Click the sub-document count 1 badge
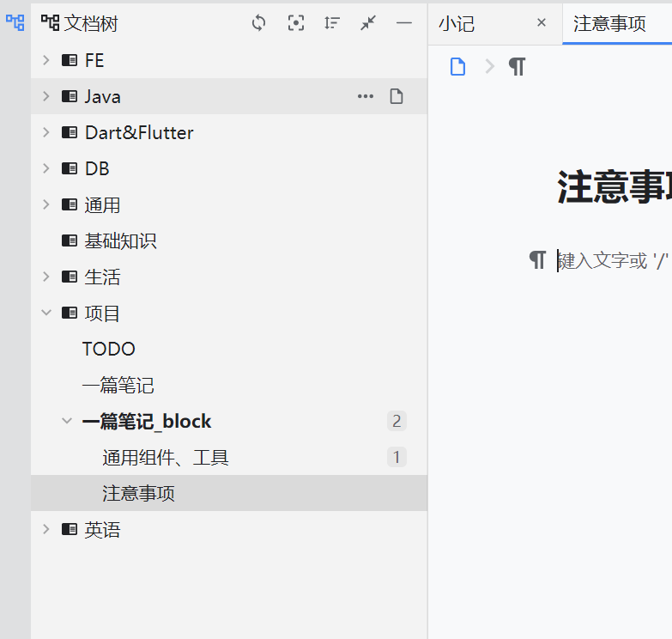Viewport: 672px width, 639px height. click(397, 457)
